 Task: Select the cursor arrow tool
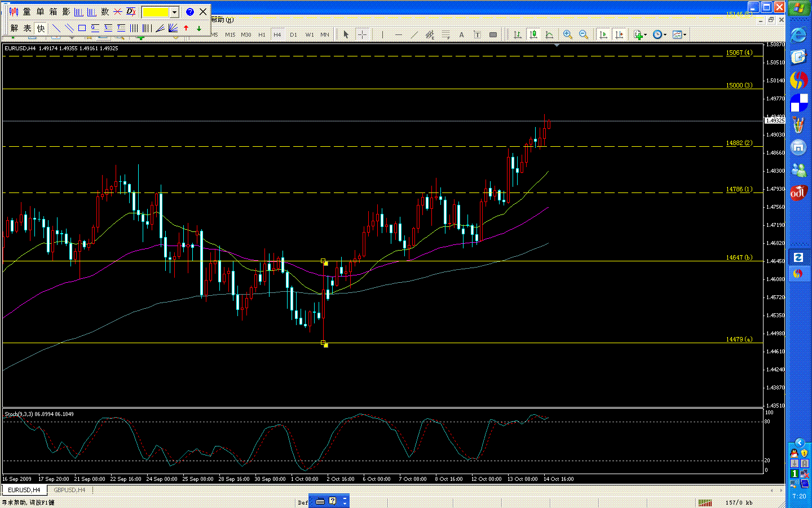346,35
